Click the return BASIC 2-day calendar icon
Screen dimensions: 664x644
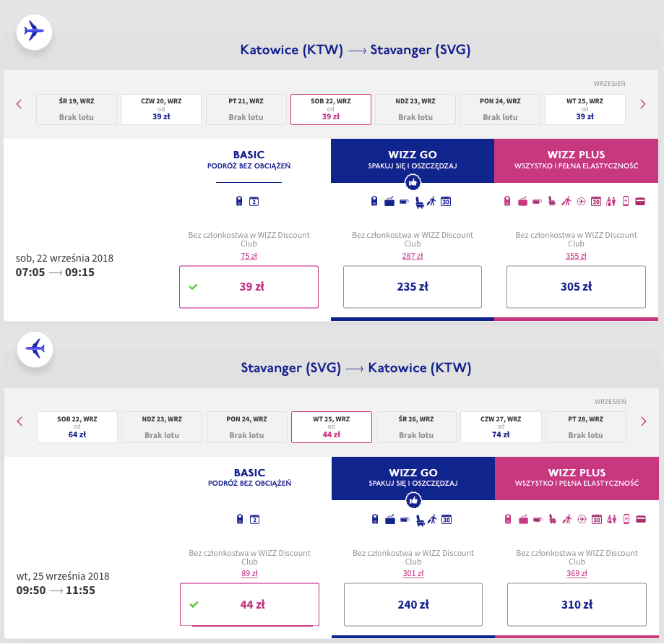tap(254, 520)
